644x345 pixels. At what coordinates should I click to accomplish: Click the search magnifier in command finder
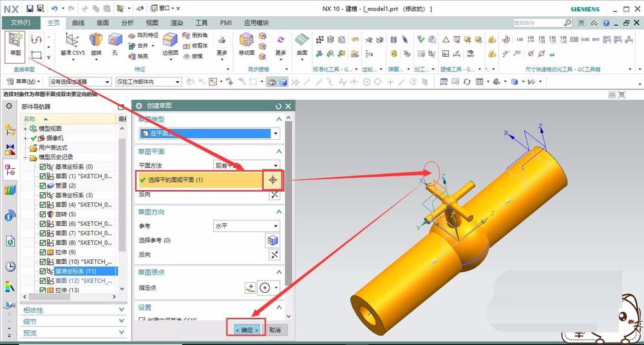tap(567, 23)
